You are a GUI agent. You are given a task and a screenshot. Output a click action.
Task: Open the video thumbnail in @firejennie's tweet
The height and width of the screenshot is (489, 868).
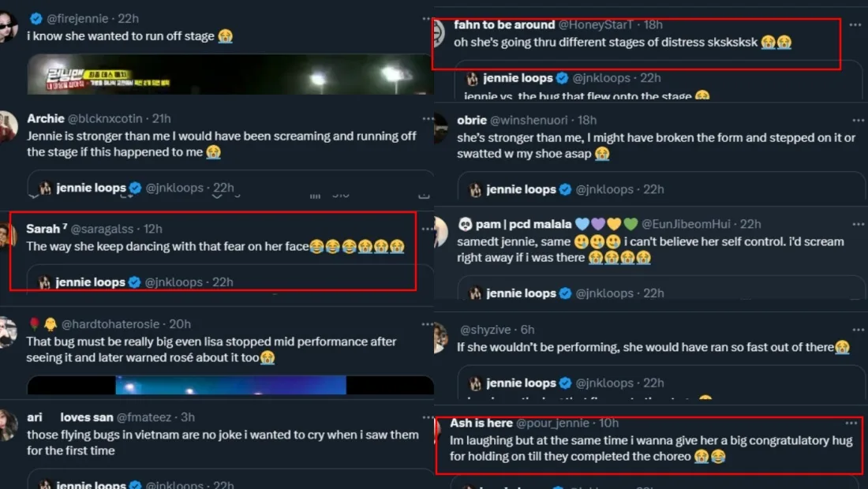coord(230,75)
